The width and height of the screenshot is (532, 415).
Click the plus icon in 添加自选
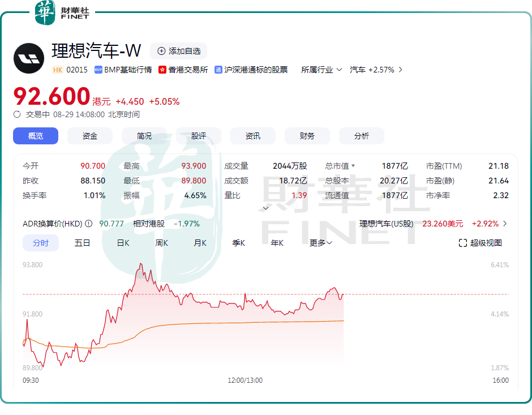tap(161, 51)
